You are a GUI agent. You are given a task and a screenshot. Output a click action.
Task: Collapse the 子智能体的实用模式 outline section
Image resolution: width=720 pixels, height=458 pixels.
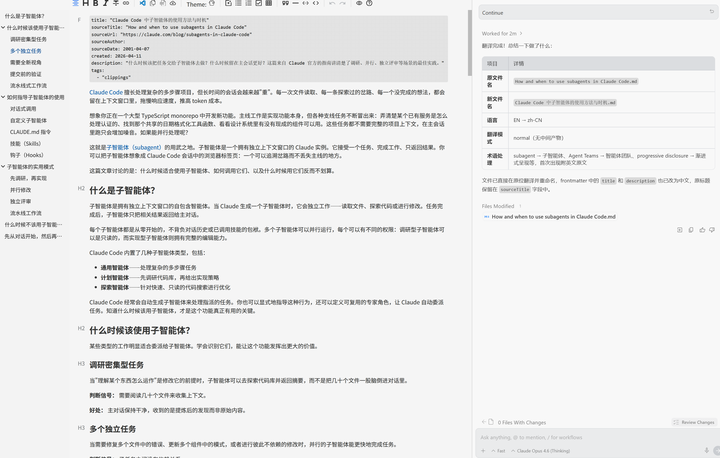point(3,167)
